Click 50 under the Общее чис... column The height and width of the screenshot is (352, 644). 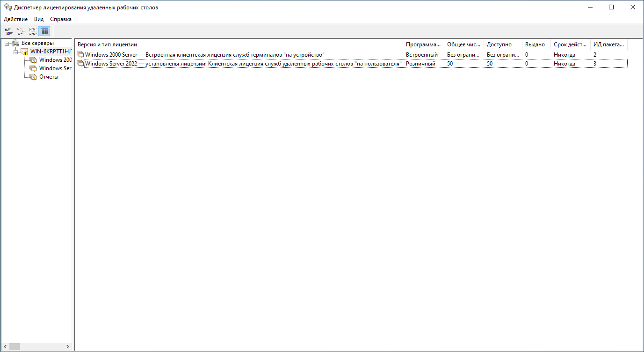coord(450,63)
